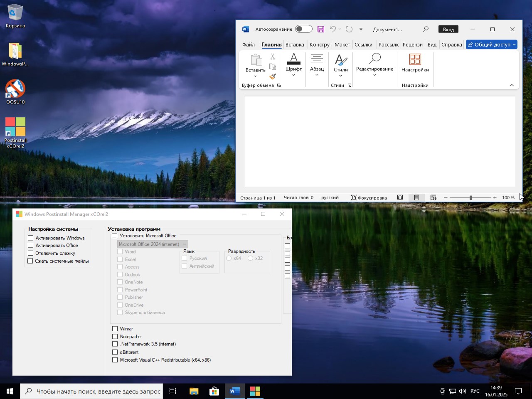
Task: Click the Windows Start button
Action: (x=10, y=391)
